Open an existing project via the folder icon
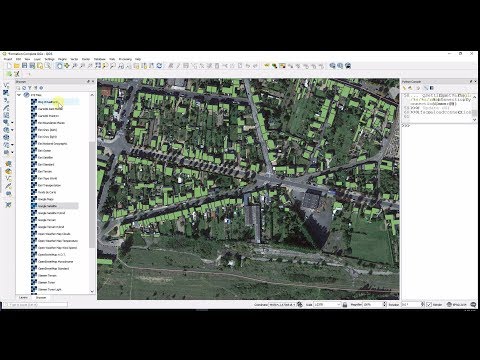Viewport: 480px width, 360px height. pos(17,66)
